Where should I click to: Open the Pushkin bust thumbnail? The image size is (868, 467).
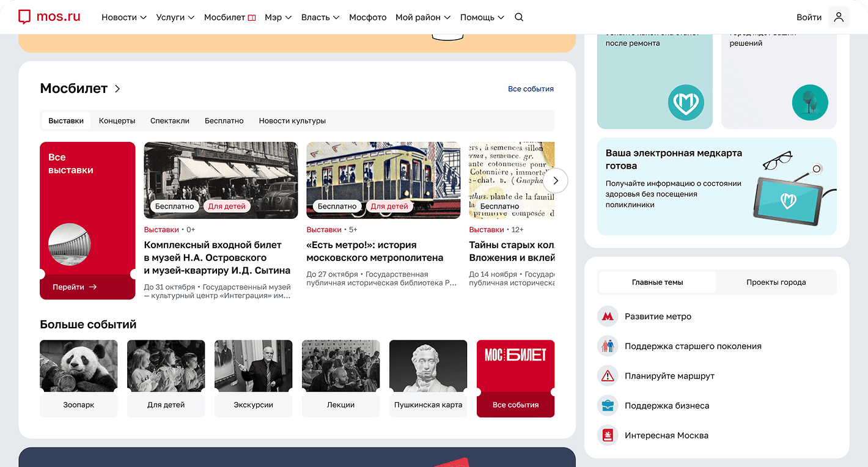pos(428,366)
